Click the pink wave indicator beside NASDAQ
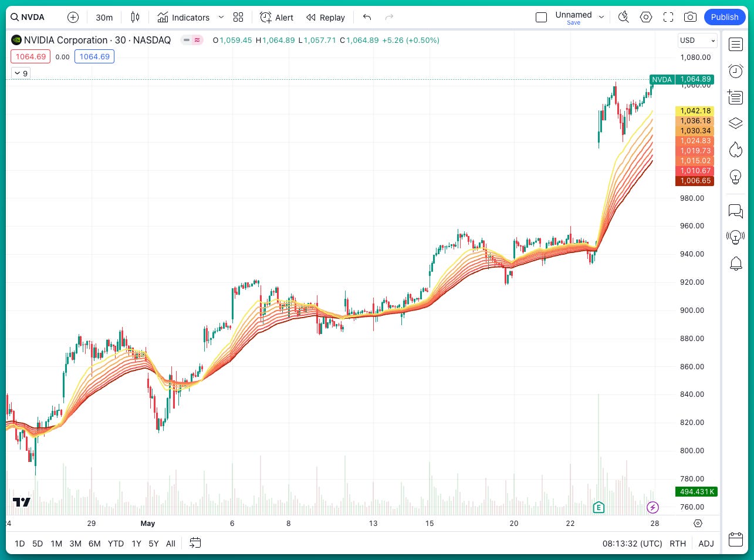The width and height of the screenshot is (754, 560). pyautogui.click(x=197, y=41)
